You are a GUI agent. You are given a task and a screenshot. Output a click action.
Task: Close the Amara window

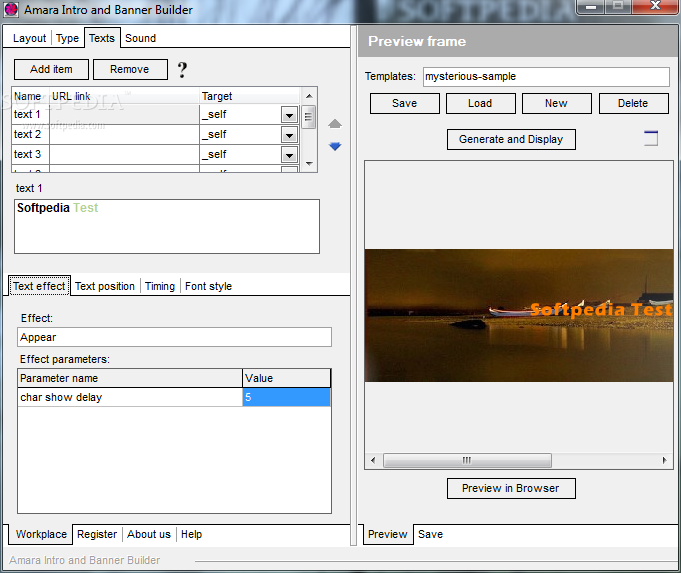click(x=655, y=6)
